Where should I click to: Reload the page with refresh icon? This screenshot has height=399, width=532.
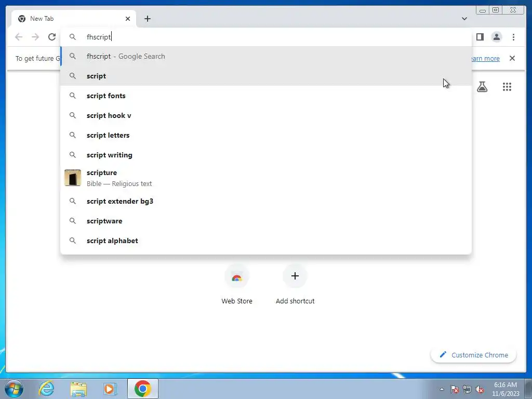[x=52, y=37]
